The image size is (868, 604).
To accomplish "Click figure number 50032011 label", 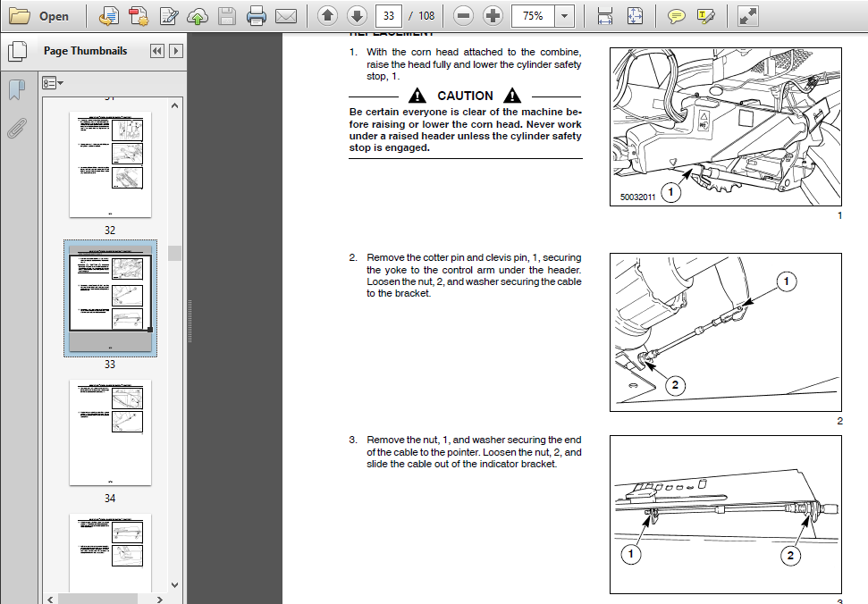I will [x=637, y=197].
